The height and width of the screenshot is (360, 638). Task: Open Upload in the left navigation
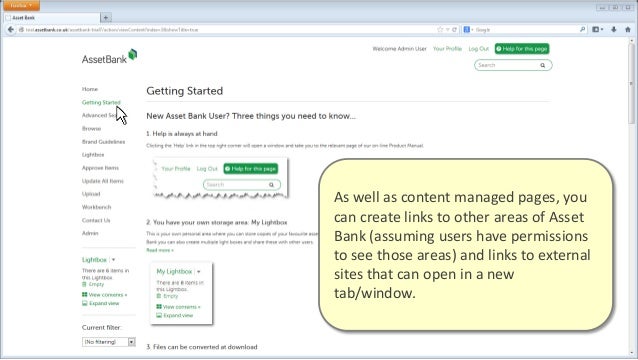[x=91, y=194]
